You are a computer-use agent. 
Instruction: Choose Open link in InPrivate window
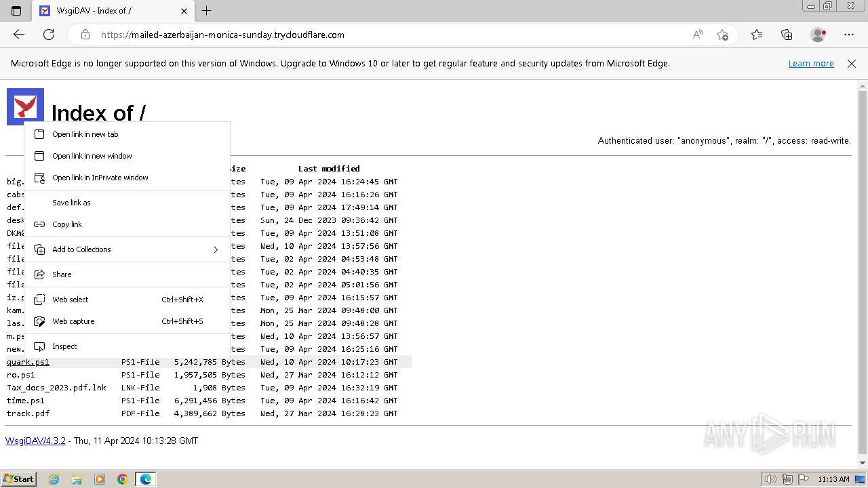click(x=127, y=178)
